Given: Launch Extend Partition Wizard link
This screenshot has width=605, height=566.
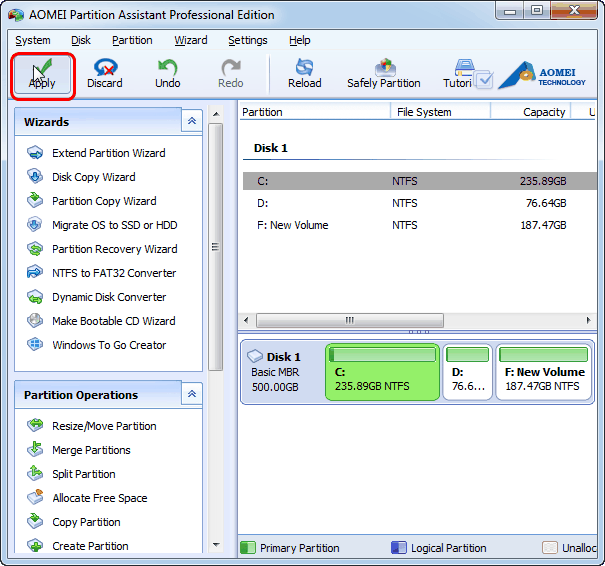Looking at the screenshot, I should (109, 153).
